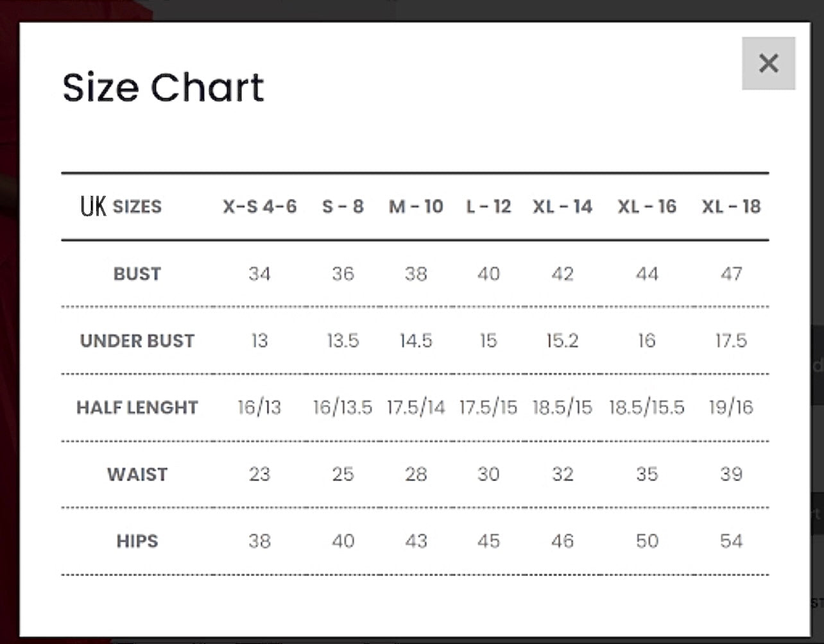Select the UNDER BUST row label
This screenshot has width=824, height=644.
[137, 341]
